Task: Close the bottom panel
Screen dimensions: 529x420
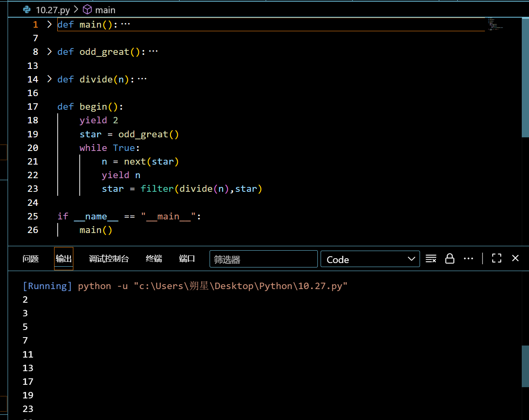Action: point(515,259)
